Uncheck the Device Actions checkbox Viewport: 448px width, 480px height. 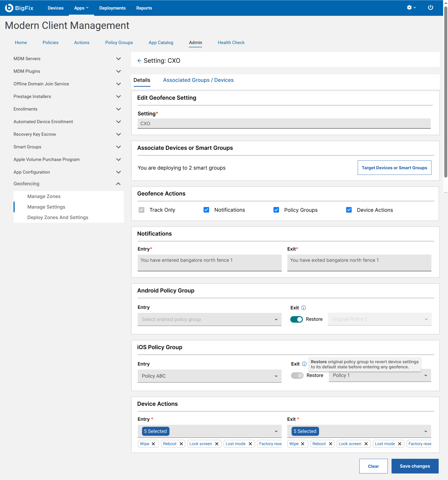coord(349,210)
